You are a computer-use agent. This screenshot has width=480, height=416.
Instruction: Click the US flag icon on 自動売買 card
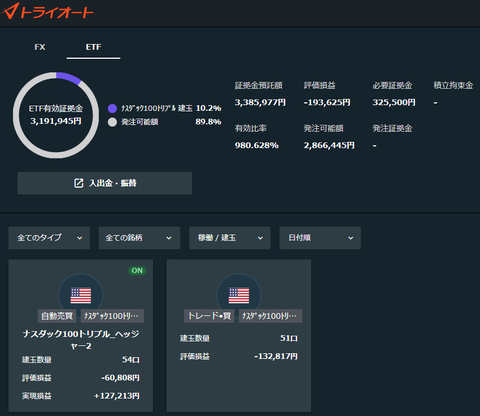tap(81, 295)
